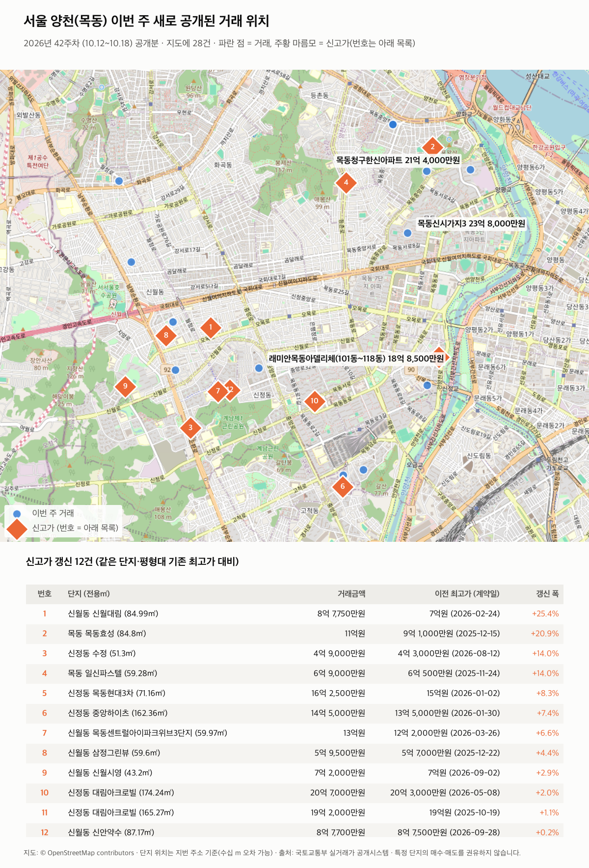Select map marker 1 for 신월대림
This screenshot has height=868, width=589.
point(211,327)
